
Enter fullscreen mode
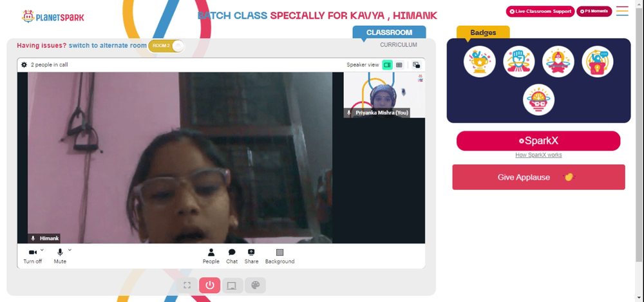(x=187, y=285)
